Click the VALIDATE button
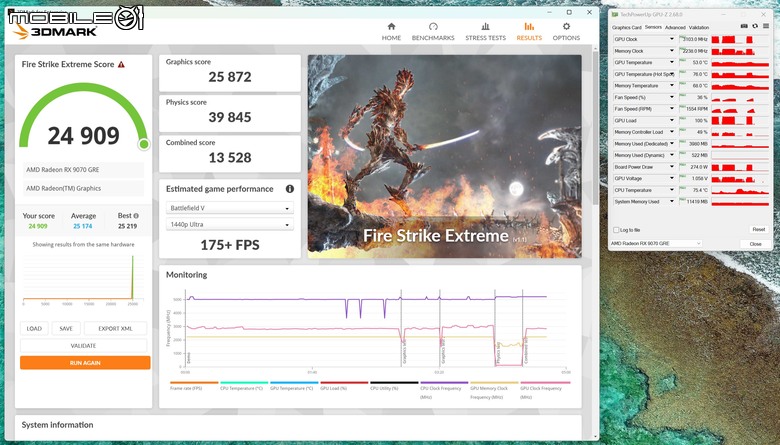 click(x=84, y=346)
